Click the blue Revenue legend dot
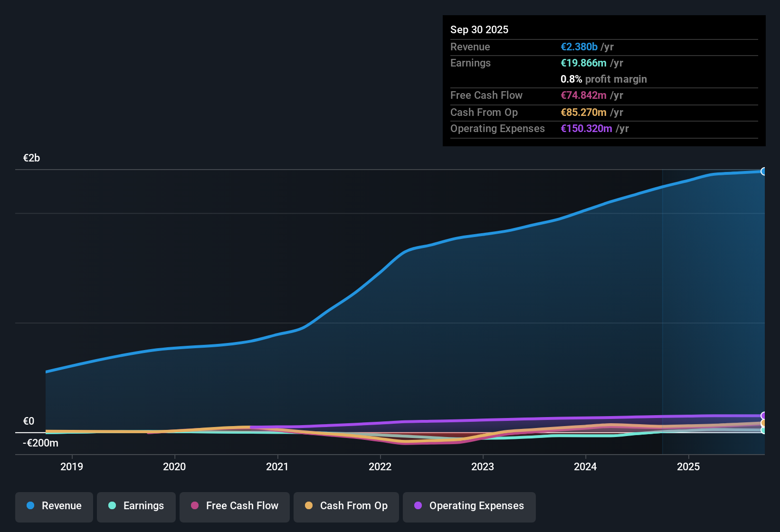 pos(30,506)
